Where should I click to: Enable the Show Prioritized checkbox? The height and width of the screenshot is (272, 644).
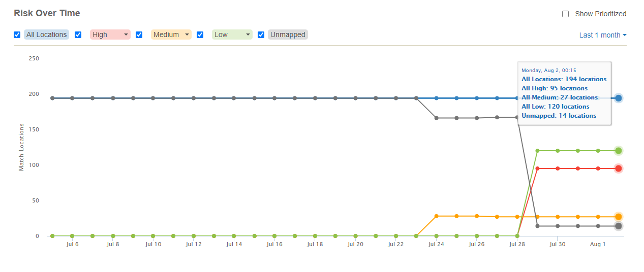[565, 14]
